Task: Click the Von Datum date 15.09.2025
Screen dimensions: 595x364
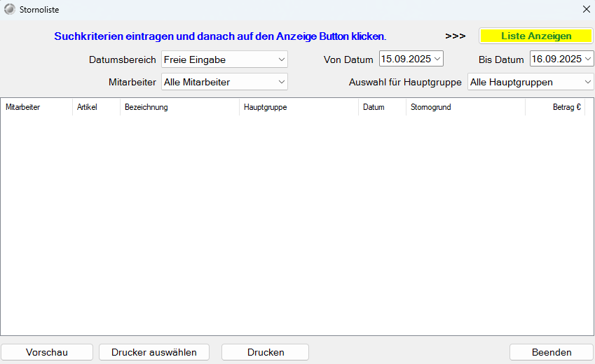Action: tap(406, 59)
